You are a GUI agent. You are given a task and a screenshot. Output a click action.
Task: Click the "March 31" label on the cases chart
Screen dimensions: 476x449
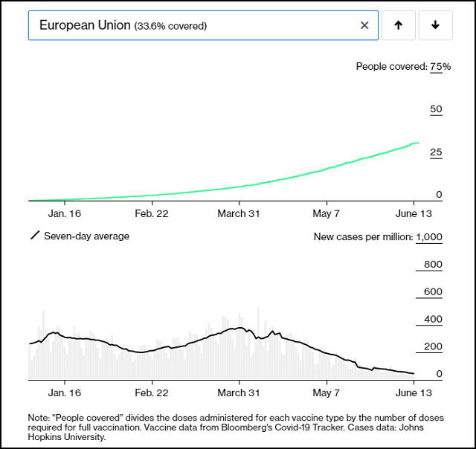[239, 393]
